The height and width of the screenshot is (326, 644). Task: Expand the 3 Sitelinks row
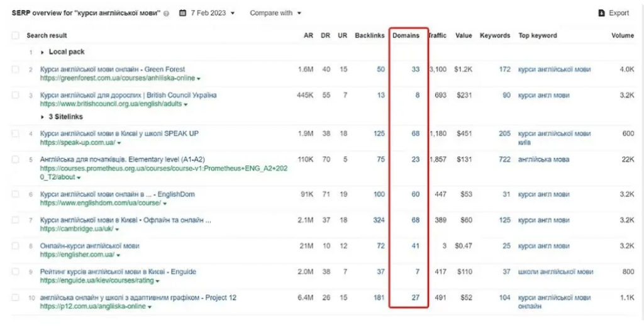tap(42, 117)
